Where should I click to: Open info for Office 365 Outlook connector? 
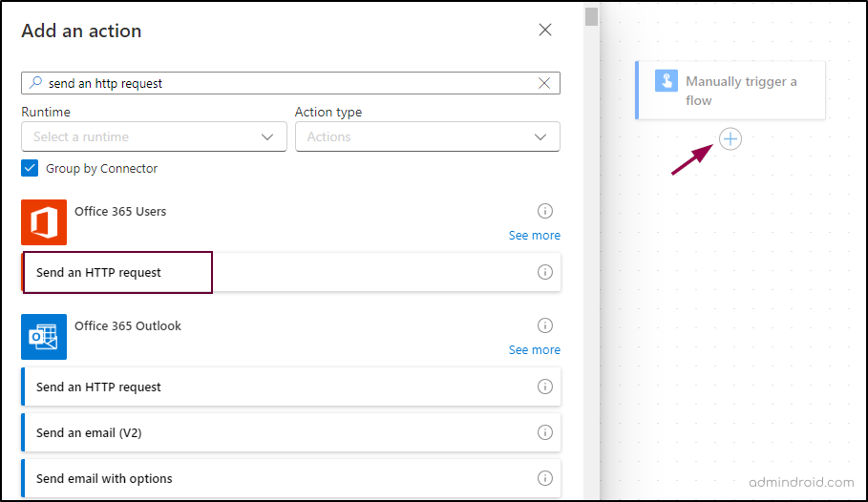(x=545, y=325)
